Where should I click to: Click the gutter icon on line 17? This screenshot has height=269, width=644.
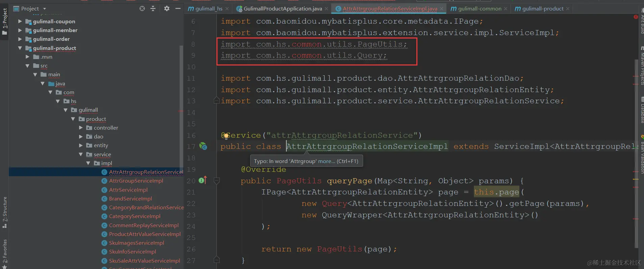click(x=203, y=146)
